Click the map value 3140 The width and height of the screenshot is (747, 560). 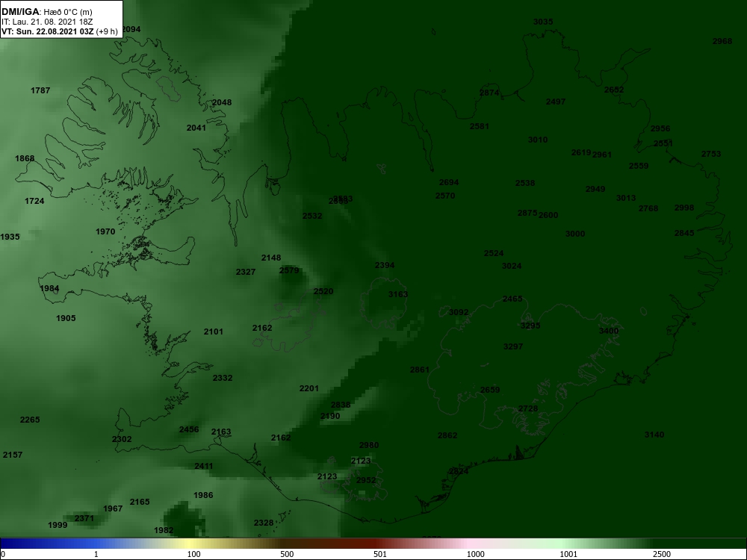[654, 435]
